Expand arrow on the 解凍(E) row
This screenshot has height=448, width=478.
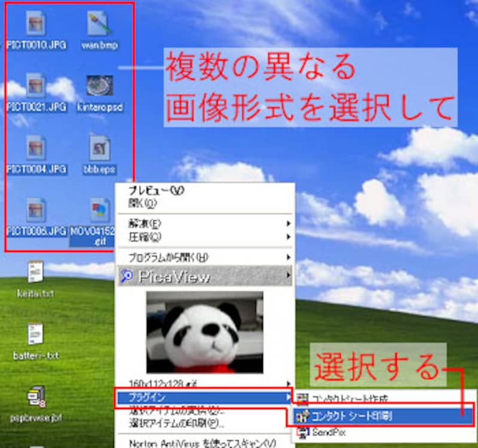pos(288,223)
